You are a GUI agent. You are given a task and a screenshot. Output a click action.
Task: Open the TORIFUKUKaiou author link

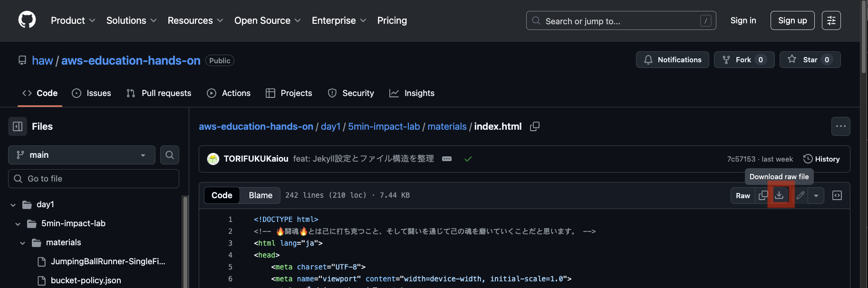[256, 159]
